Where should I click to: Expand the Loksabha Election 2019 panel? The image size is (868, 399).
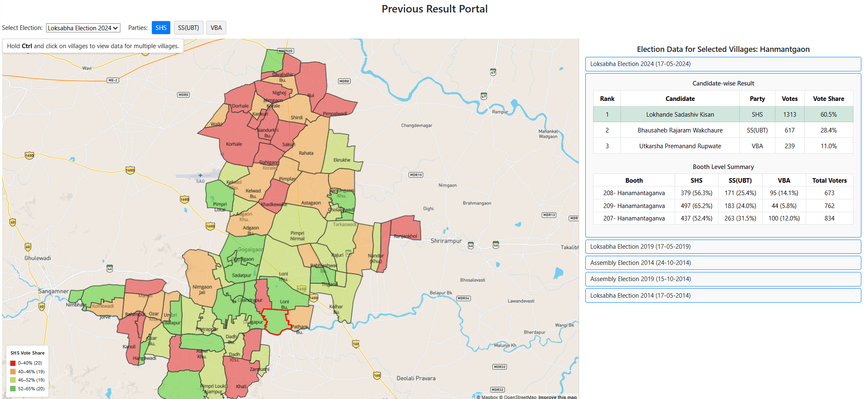pos(723,246)
